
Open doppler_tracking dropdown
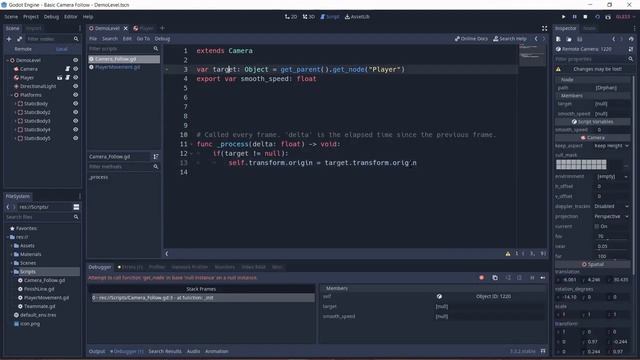(x=611, y=206)
